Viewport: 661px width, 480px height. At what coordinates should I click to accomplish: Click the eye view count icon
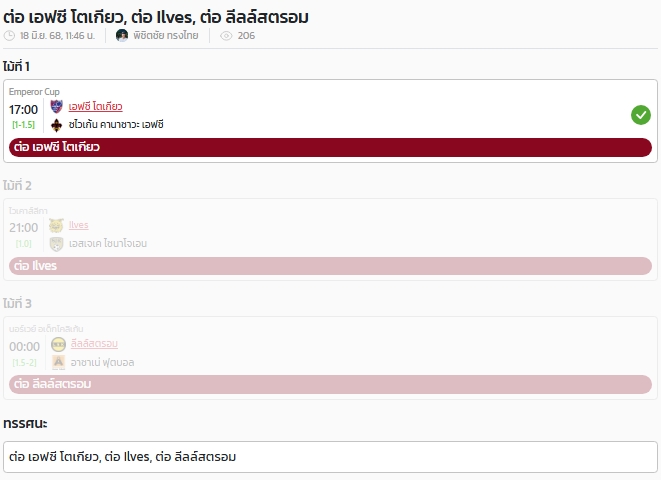[226, 36]
